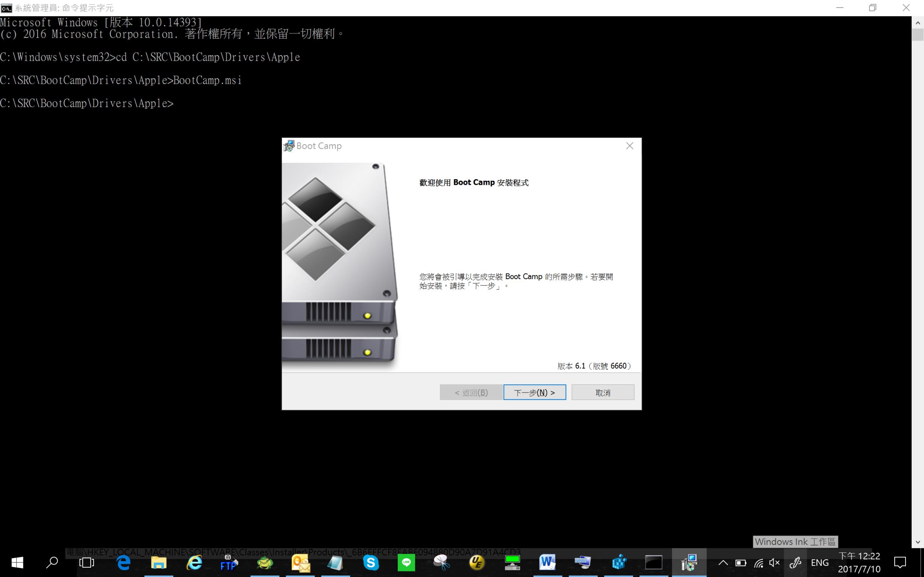
Task: Open Microsoft Edge from the taskbar
Action: 123,562
